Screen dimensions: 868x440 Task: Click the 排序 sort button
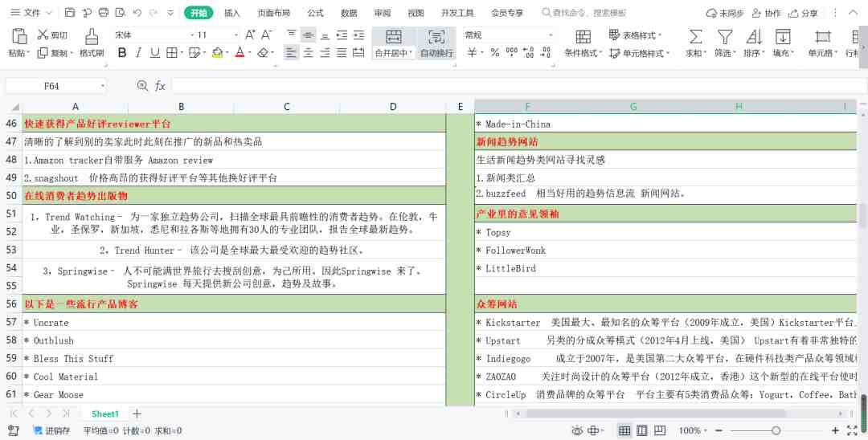click(x=753, y=43)
